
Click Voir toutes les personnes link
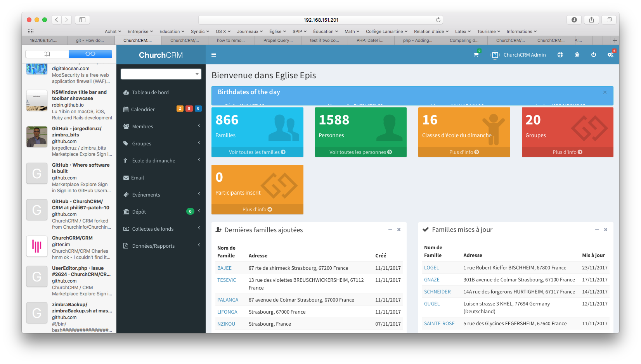point(361,152)
